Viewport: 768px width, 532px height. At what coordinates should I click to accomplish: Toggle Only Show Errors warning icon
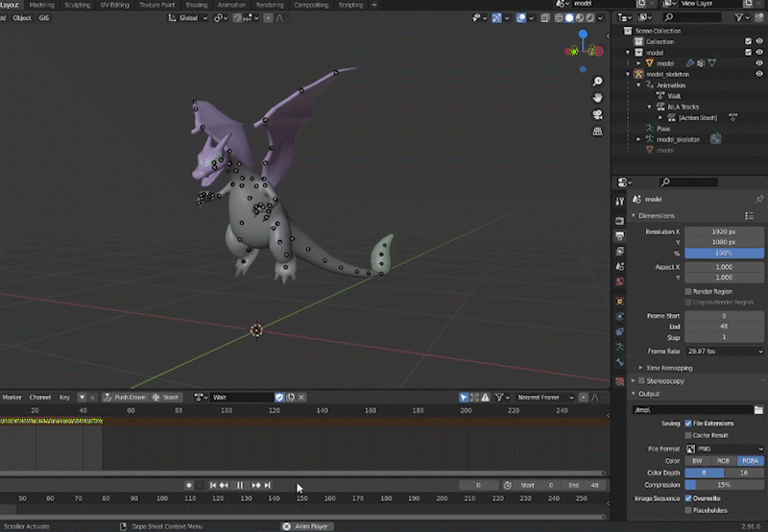coord(486,398)
